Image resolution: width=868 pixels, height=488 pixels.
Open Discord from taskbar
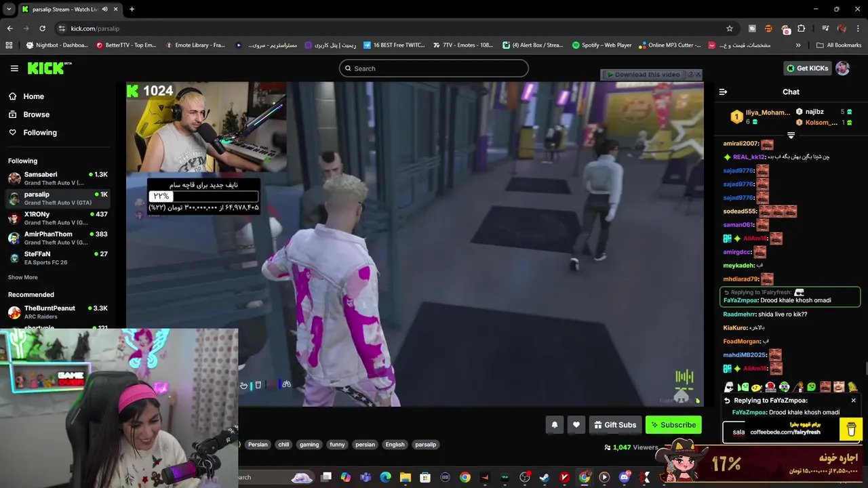pyautogui.click(x=624, y=477)
